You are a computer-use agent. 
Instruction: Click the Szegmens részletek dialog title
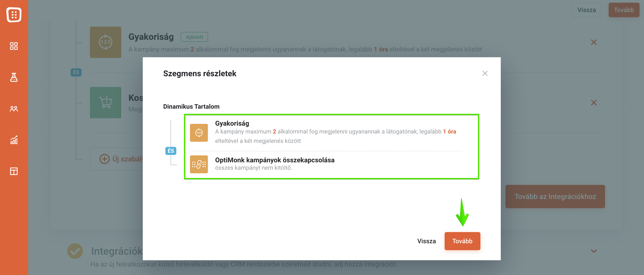pyautogui.click(x=200, y=73)
